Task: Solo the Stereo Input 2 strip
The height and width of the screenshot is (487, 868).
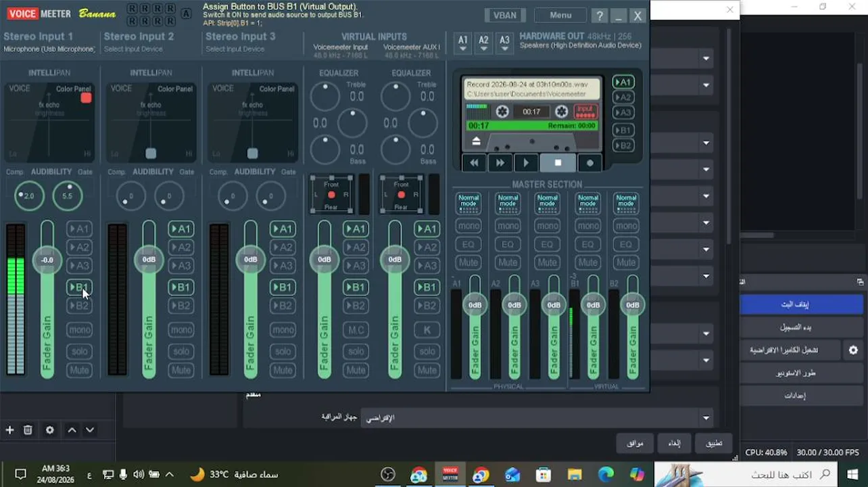Action: tap(181, 351)
